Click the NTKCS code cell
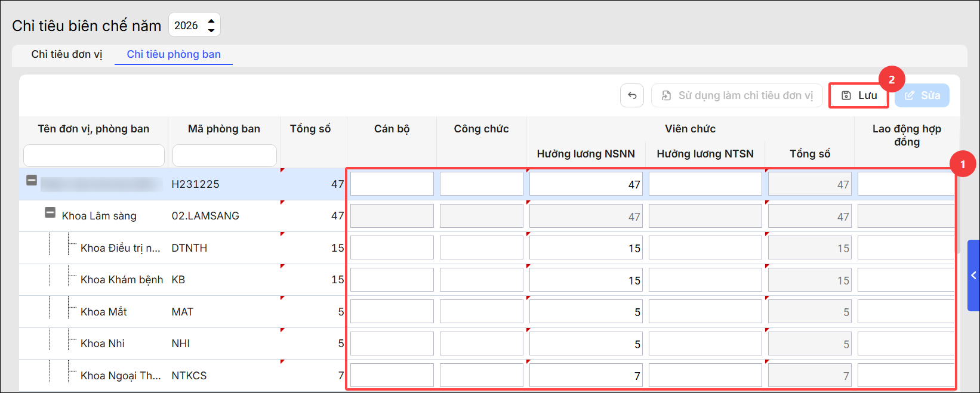This screenshot has height=393, width=980. 189,376
